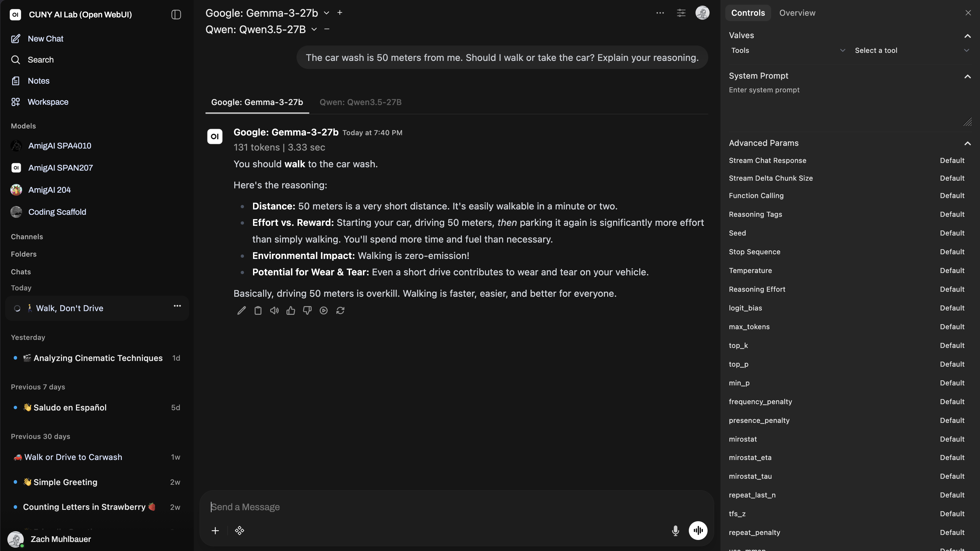980x551 pixels.
Task: Read the response aloud with the speaker icon
Action: (274, 311)
